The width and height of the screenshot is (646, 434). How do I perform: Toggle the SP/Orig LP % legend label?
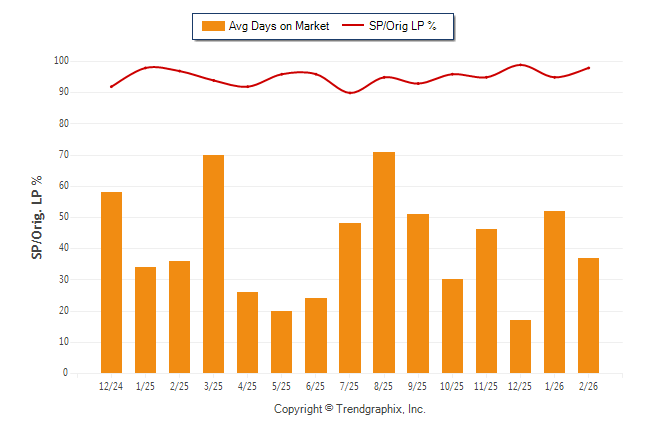[x=403, y=26]
